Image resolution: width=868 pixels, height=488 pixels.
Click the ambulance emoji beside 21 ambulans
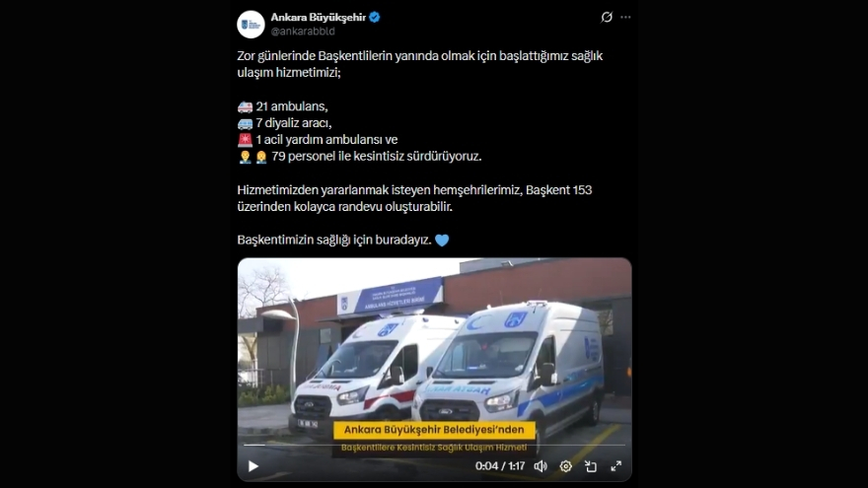(246, 106)
